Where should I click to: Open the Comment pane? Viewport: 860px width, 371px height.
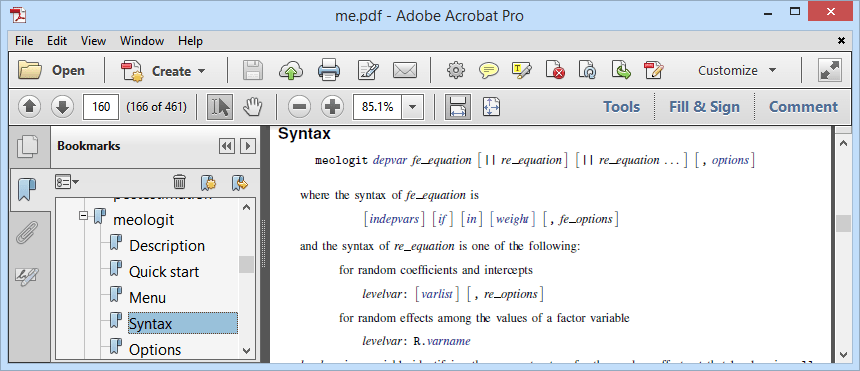coord(804,106)
